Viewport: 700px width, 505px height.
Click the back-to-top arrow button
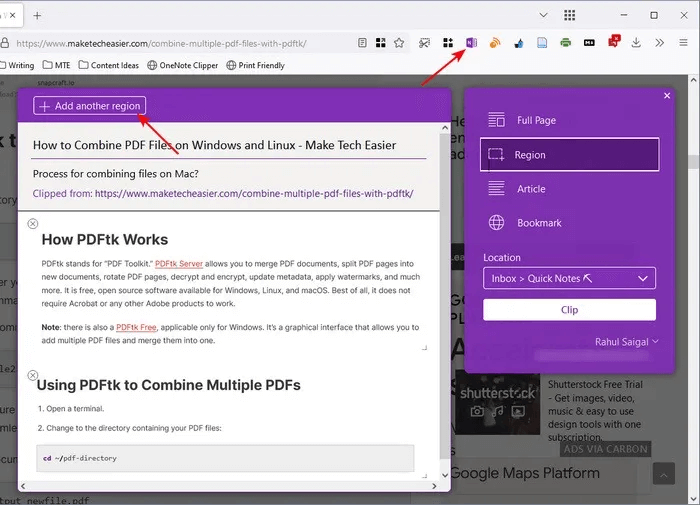pyautogui.click(x=663, y=474)
